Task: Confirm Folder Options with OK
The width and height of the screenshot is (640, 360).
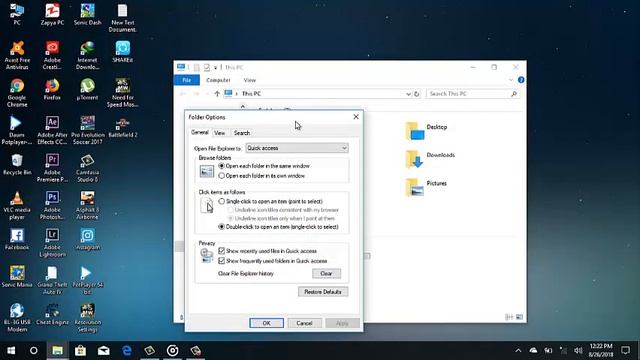Action: click(x=267, y=323)
